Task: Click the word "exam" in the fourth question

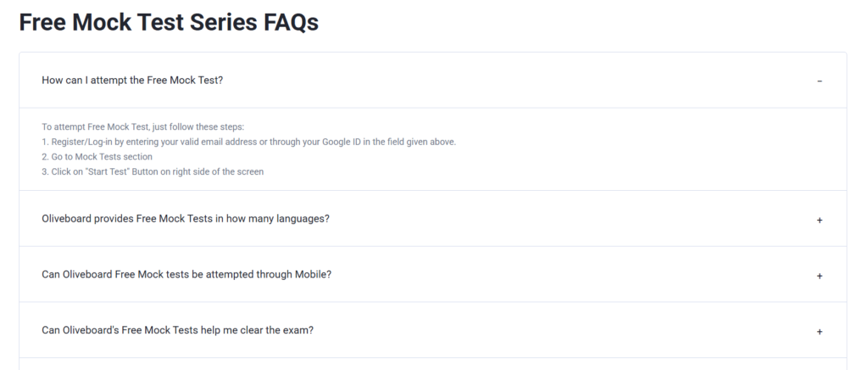Action: pos(298,330)
